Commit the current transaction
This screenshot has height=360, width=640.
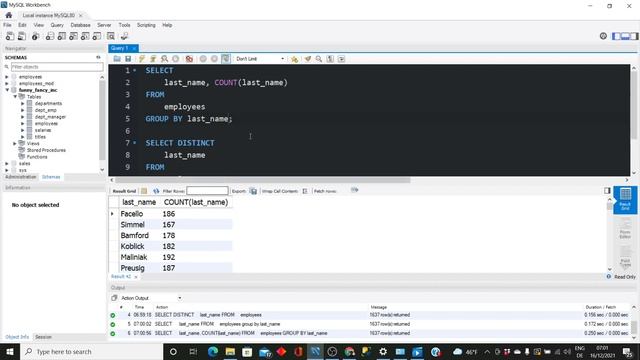[x=203, y=59]
